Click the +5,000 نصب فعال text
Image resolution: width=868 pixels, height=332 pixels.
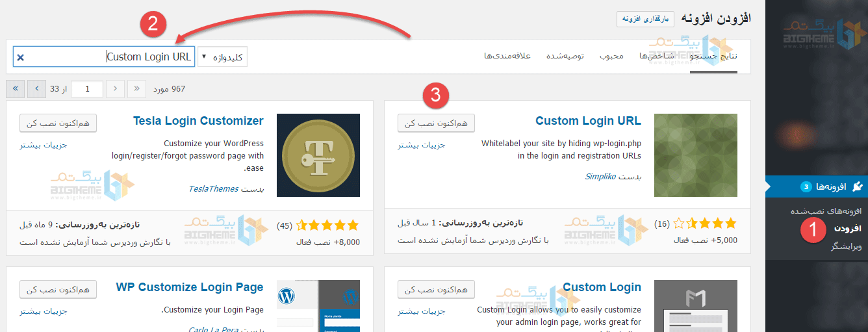coord(706,240)
